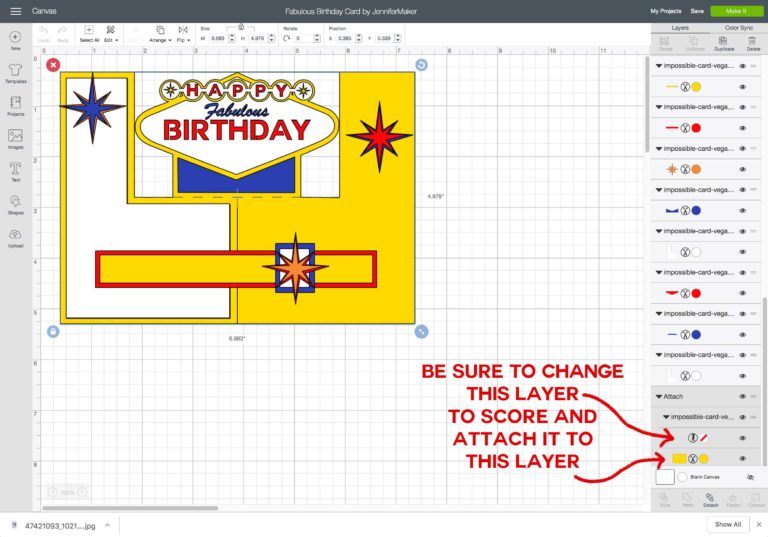768x537 pixels.
Task: Show the Blank Canvas layer
Action: click(750, 477)
